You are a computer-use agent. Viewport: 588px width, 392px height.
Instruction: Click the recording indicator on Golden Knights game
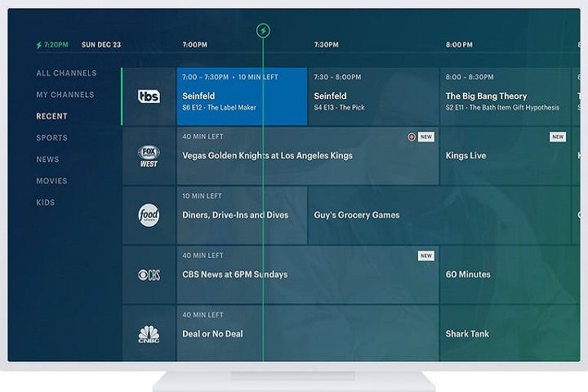pyautogui.click(x=412, y=137)
